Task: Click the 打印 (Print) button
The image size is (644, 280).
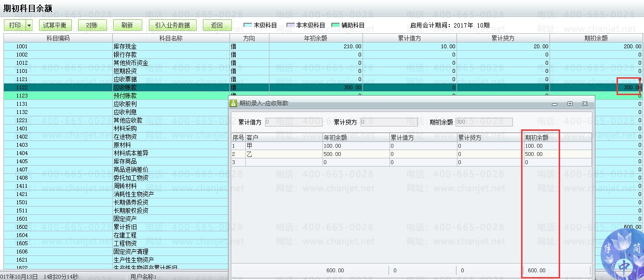Action: 14,25
